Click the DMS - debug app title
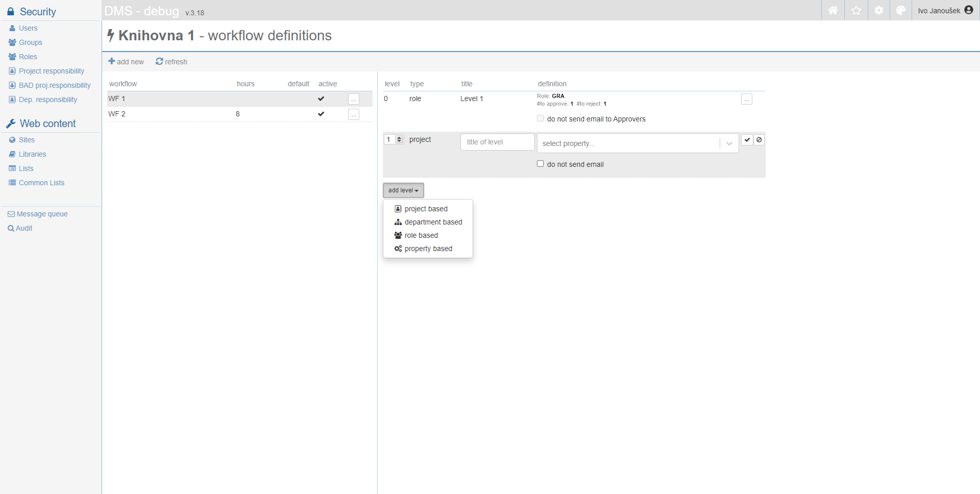This screenshot has height=494, width=980. pos(142,11)
